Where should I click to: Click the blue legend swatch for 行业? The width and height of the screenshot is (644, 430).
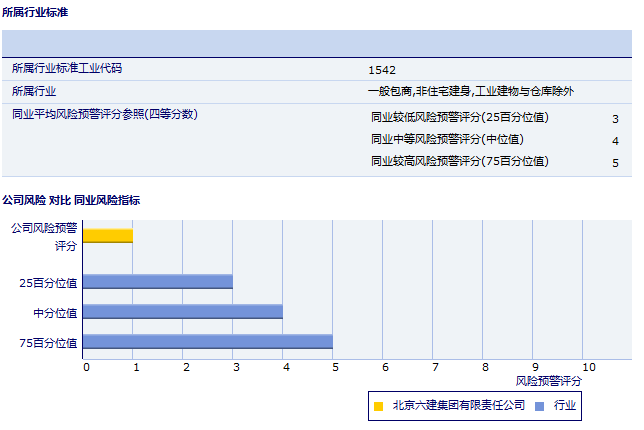coord(539,406)
